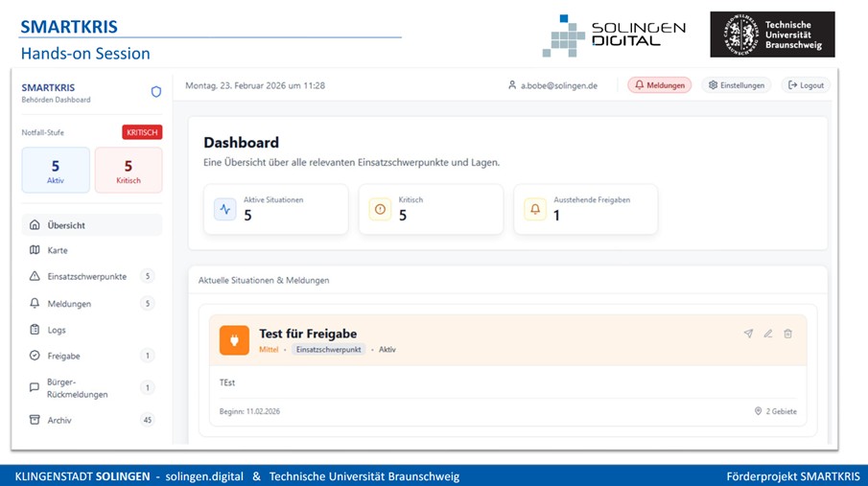Delete Test für Freigabe via trash icon
The image size is (868, 486).
(788, 334)
